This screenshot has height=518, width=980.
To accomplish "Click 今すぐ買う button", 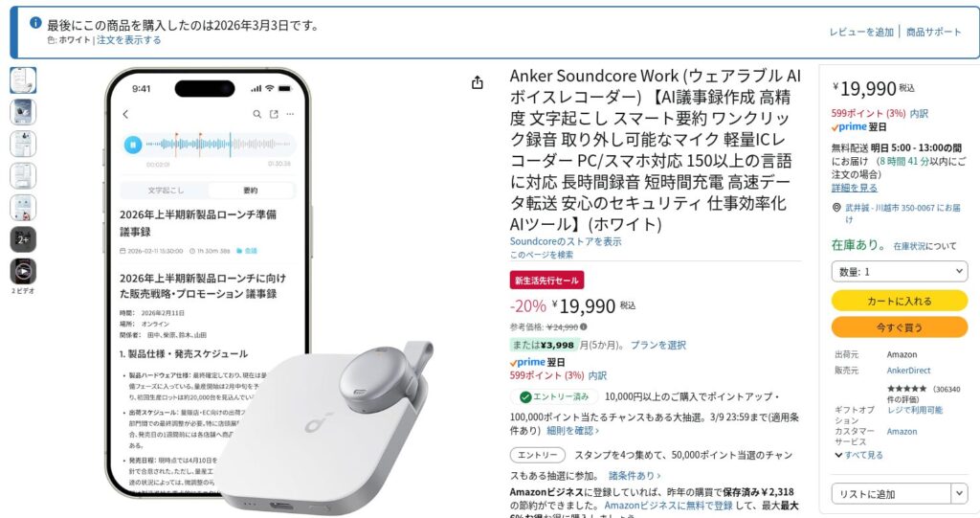I will click(900, 327).
